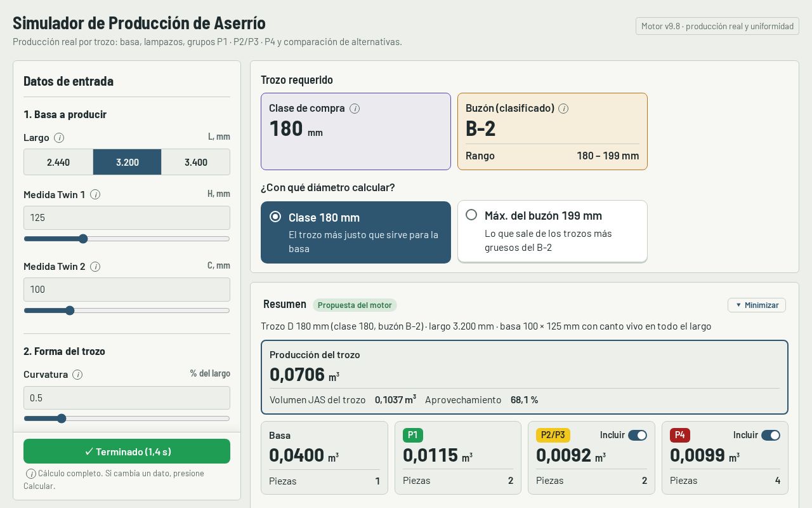Show info tooltip for Medida Twin 2
Viewport: 812px width, 508px height.
pos(95,267)
